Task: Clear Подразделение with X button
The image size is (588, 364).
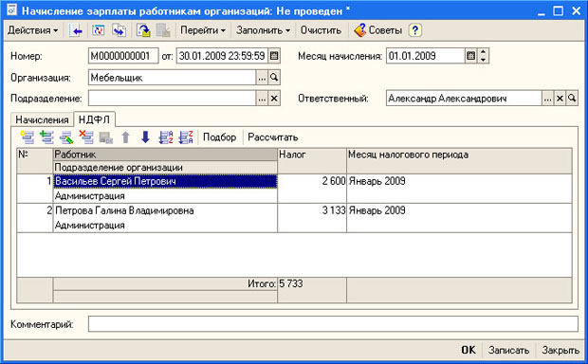Action: 274,99
